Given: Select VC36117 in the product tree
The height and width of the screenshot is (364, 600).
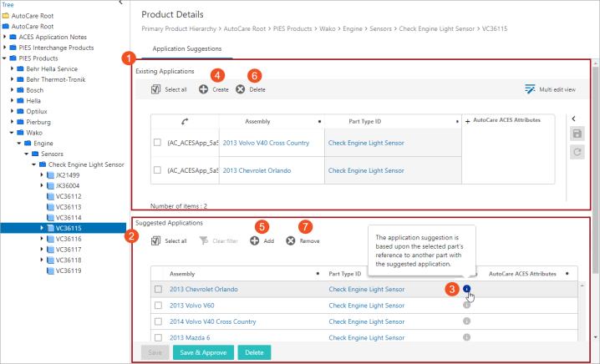Looking at the screenshot, I should click(x=69, y=250).
